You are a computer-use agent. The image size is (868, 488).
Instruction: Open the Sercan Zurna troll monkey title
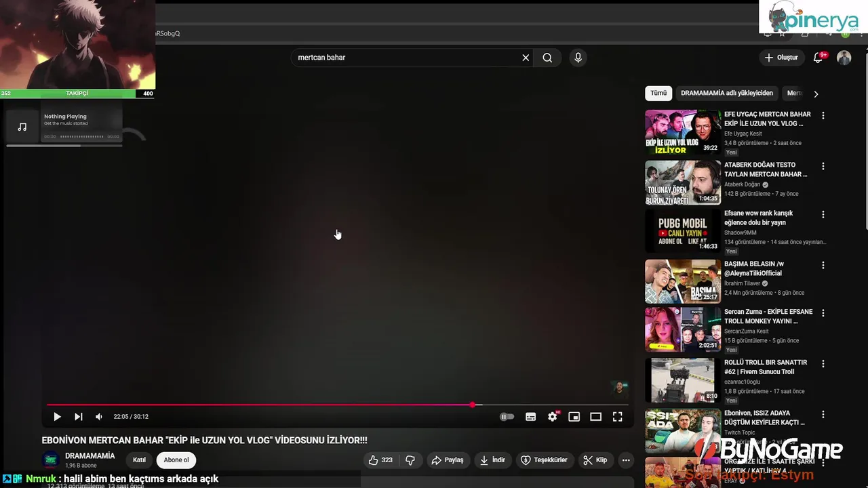coord(768,317)
